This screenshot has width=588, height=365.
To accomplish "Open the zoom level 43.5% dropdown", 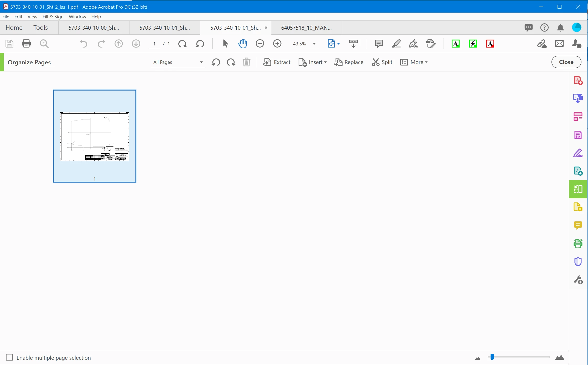I will click(x=314, y=44).
